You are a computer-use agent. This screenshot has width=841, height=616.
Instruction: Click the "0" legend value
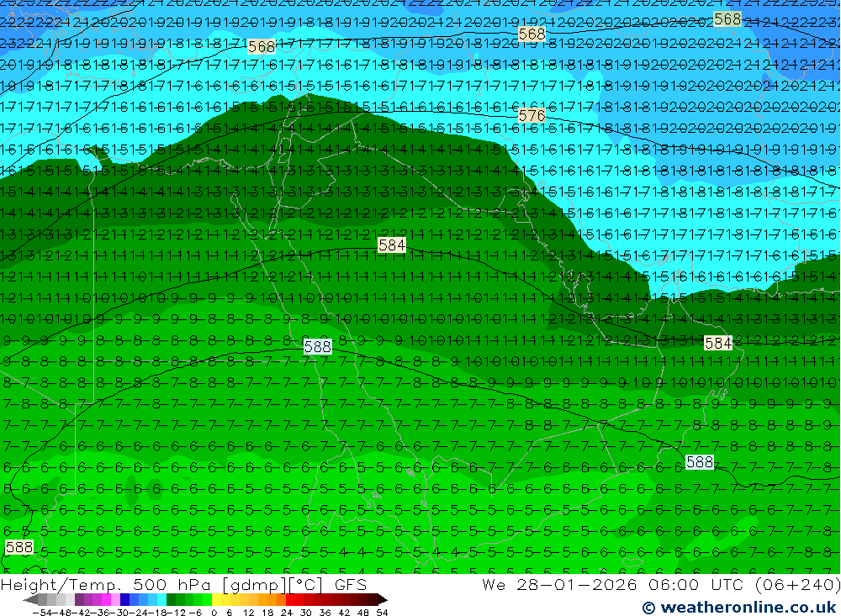214,613
